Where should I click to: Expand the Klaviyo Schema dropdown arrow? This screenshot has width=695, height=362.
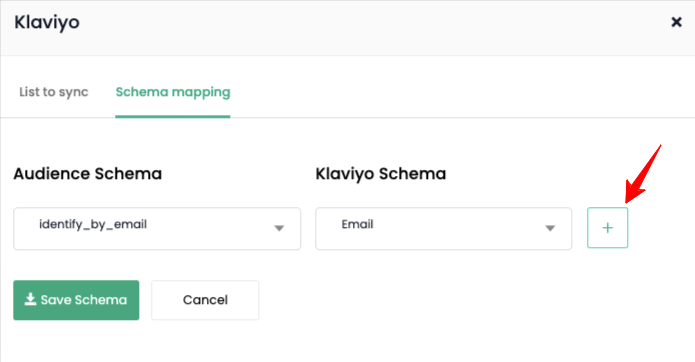[x=550, y=228]
